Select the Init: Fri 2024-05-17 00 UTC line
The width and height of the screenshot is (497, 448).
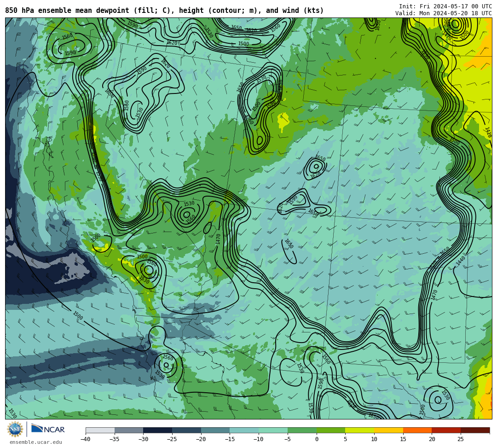click(x=445, y=6)
